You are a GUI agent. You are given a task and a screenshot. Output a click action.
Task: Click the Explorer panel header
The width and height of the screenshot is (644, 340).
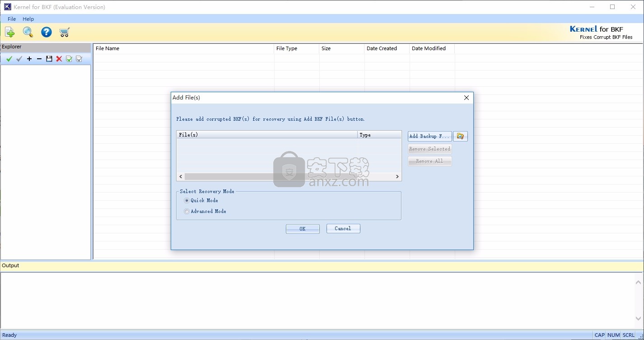pyautogui.click(x=46, y=47)
